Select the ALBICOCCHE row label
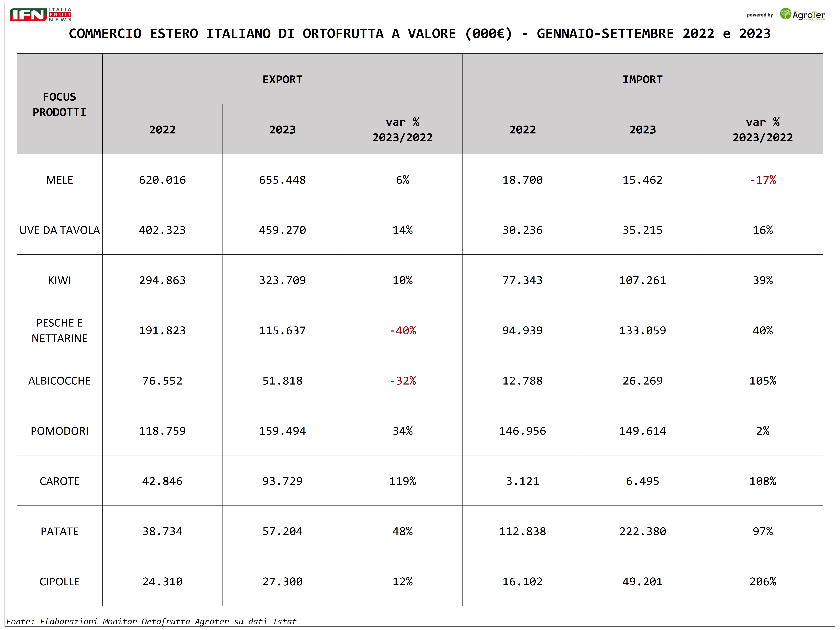The width and height of the screenshot is (840, 630). [60, 381]
